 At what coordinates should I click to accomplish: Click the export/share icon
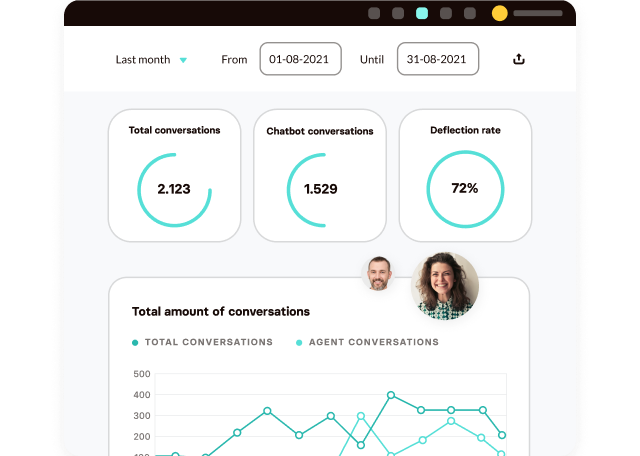519,59
